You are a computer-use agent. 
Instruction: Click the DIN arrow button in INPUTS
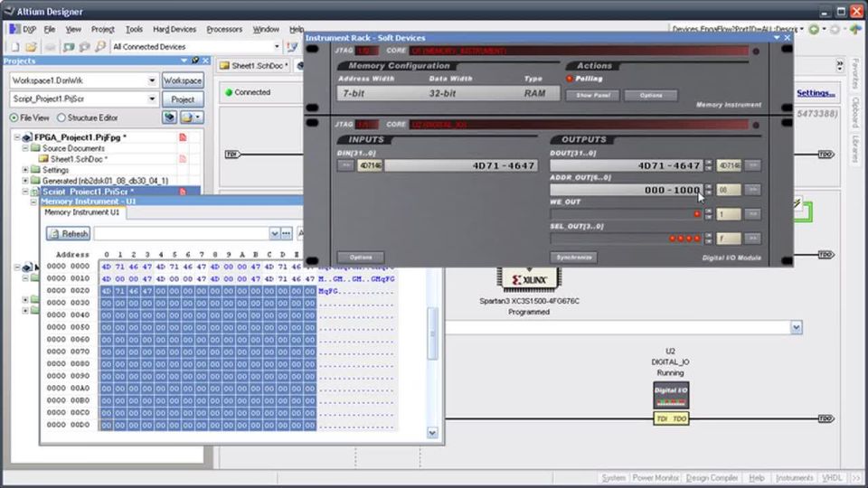click(345, 164)
